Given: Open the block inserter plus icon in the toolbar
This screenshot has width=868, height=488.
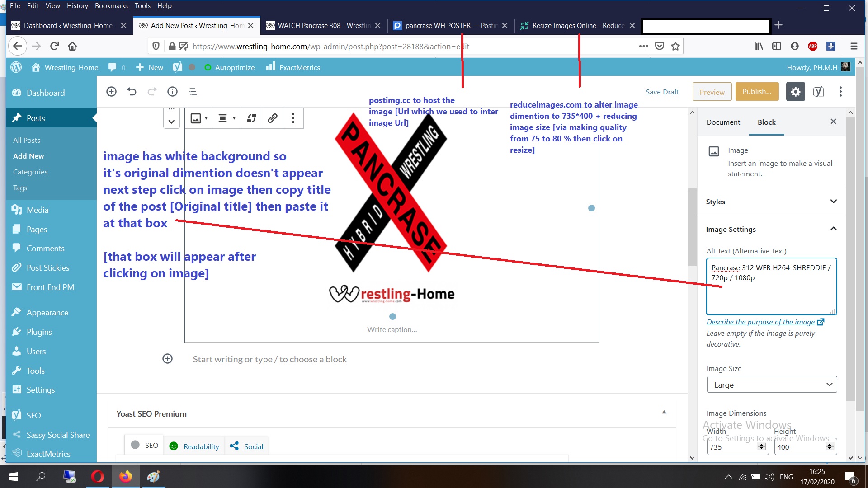Looking at the screenshot, I should click(111, 92).
